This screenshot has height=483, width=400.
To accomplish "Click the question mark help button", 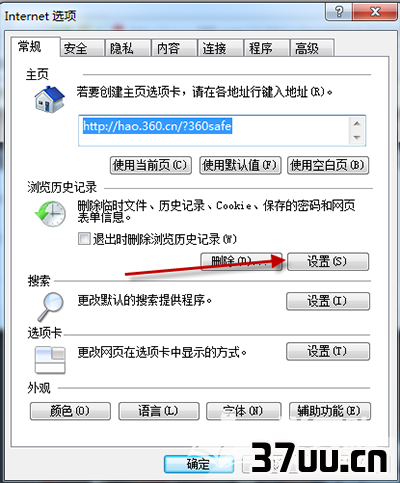I will pos(339,12).
